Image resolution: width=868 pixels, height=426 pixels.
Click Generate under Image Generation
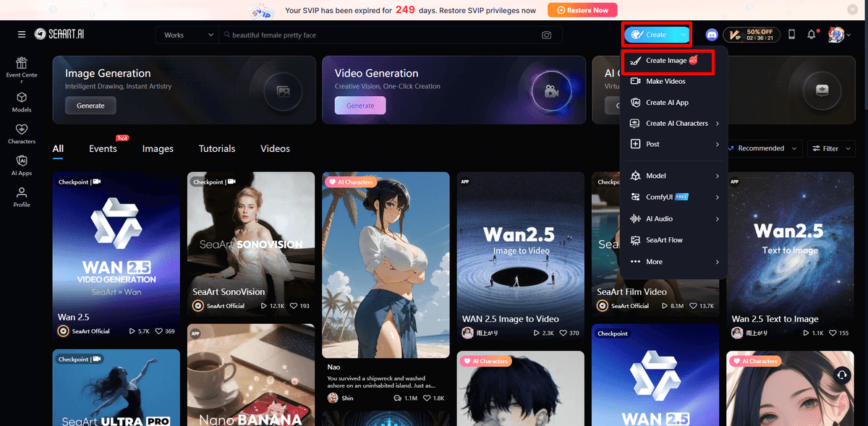pos(90,106)
